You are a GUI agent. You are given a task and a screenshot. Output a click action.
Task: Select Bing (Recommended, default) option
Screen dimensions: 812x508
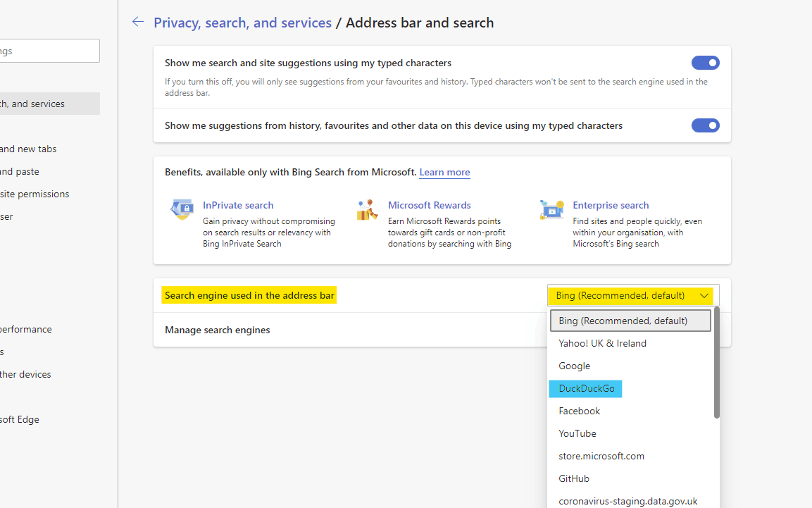pyautogui.click(x=630, y=321)
